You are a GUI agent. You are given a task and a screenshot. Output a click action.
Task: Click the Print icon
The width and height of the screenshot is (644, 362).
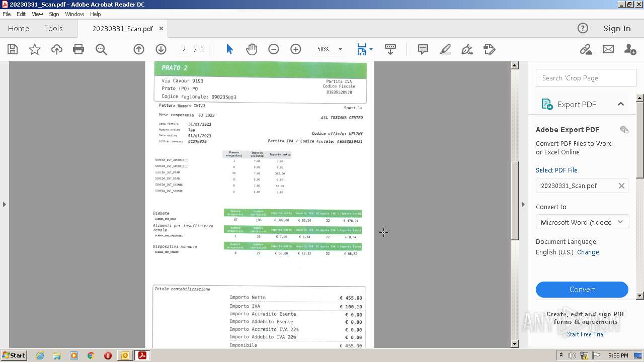coord(78,49)
